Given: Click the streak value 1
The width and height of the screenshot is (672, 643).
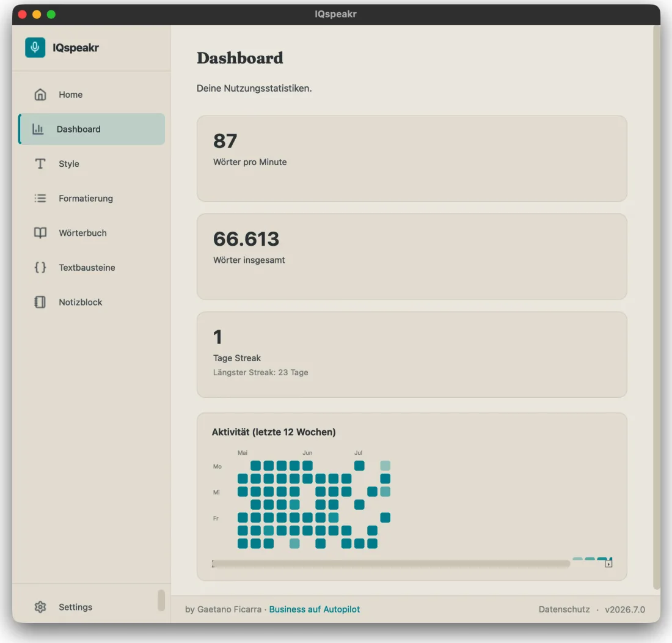Looking at the screenshot, I should tap(217, 337).
